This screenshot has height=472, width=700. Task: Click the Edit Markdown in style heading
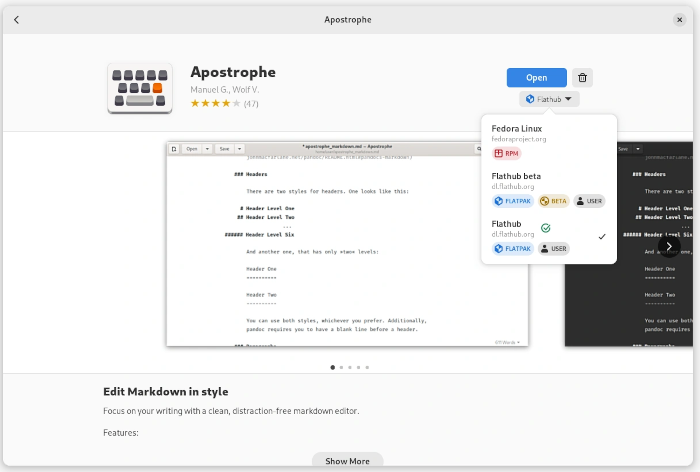point(166,392)
